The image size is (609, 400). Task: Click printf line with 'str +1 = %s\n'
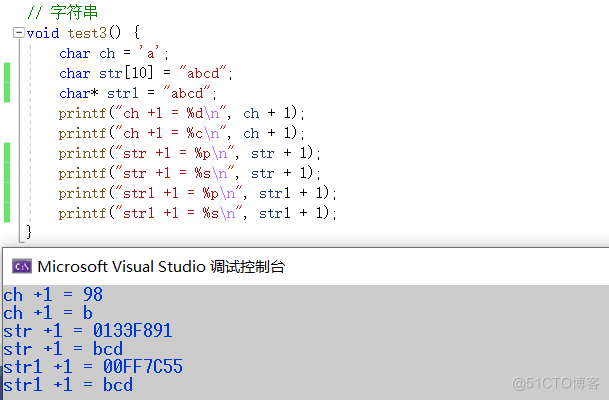coord(190,173)
